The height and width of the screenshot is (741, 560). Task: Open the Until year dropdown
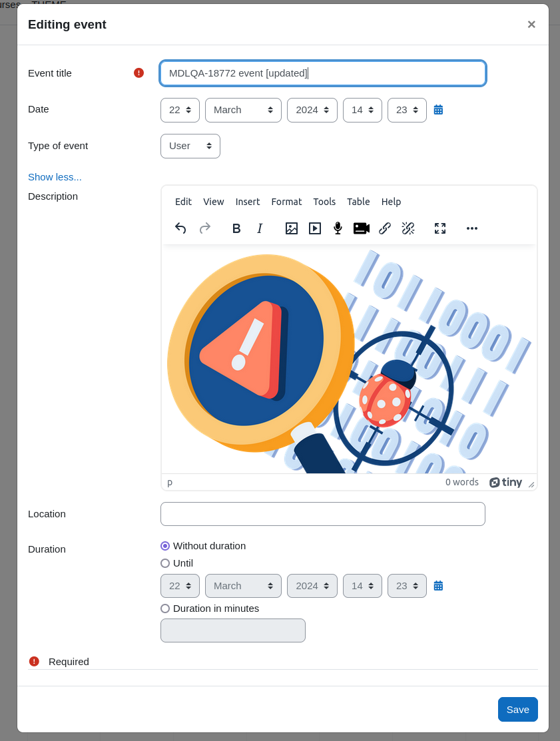312,586
